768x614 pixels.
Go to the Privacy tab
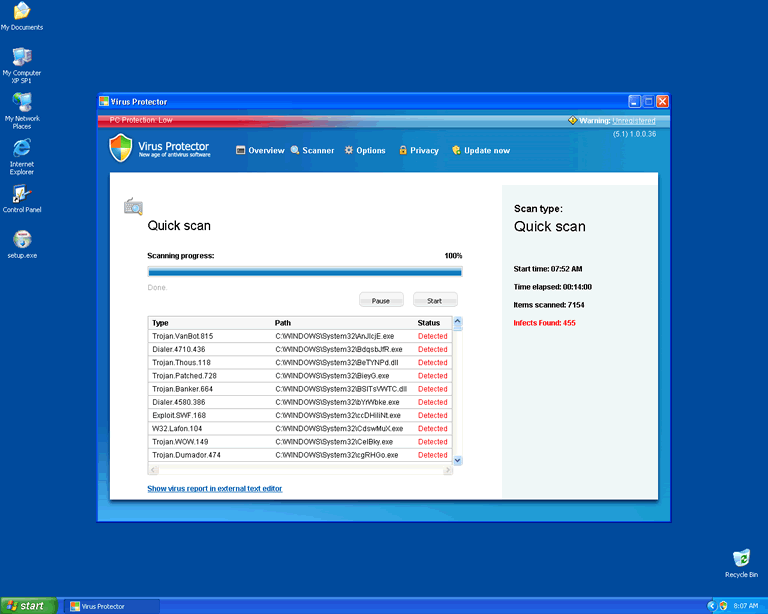tap(419, 150)
